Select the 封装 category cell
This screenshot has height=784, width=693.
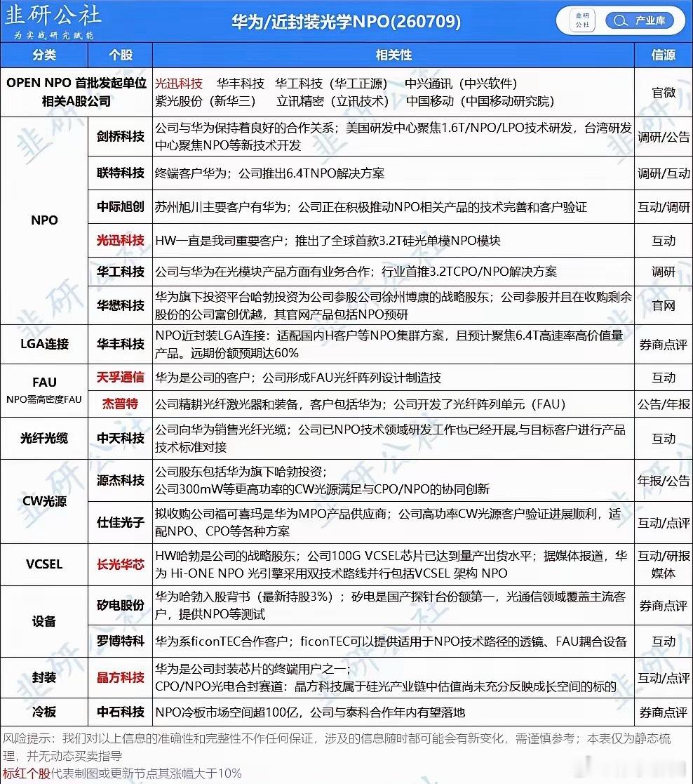pos(44,677)
